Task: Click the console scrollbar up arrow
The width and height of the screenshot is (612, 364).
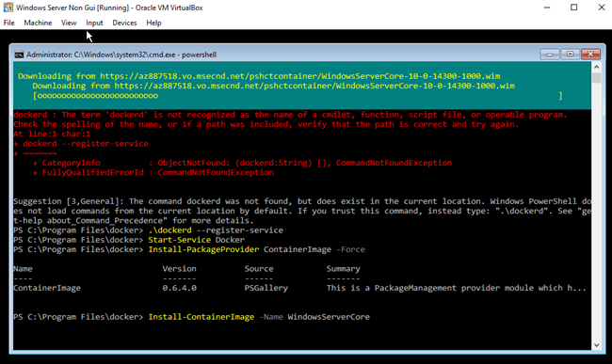Action: pos(596,67)
